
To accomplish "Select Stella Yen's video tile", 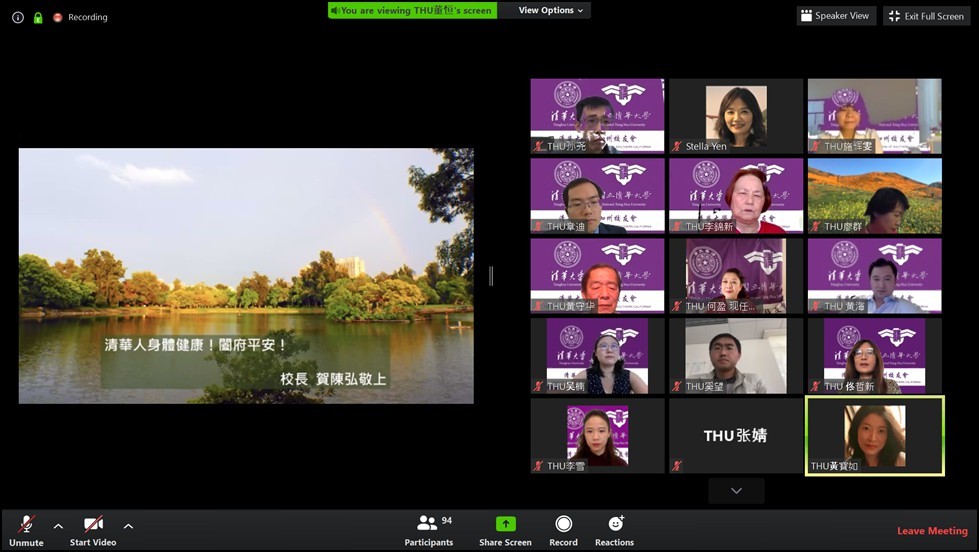I will pyautogui.click(x=736, y=116).
